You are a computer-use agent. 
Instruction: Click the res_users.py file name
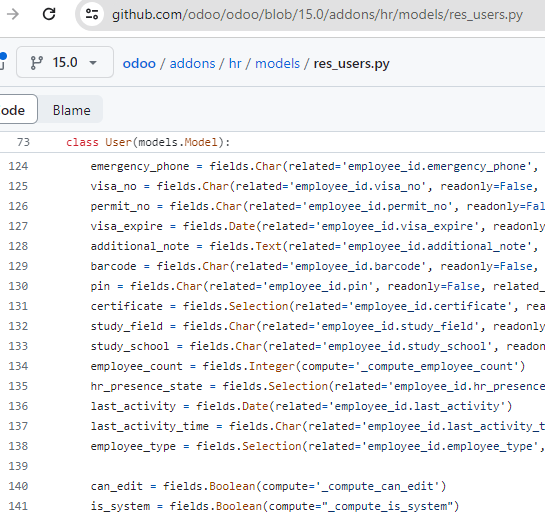tap(351, 64)
